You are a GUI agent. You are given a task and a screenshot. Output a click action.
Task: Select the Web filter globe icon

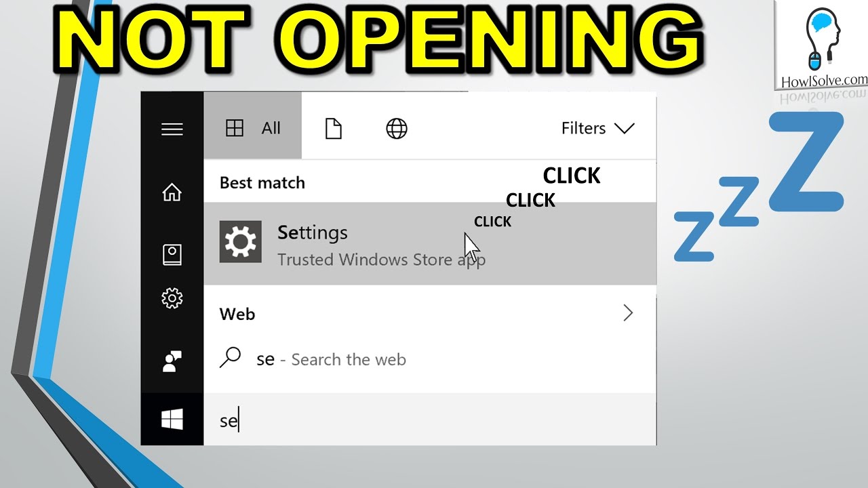[397, 128]
